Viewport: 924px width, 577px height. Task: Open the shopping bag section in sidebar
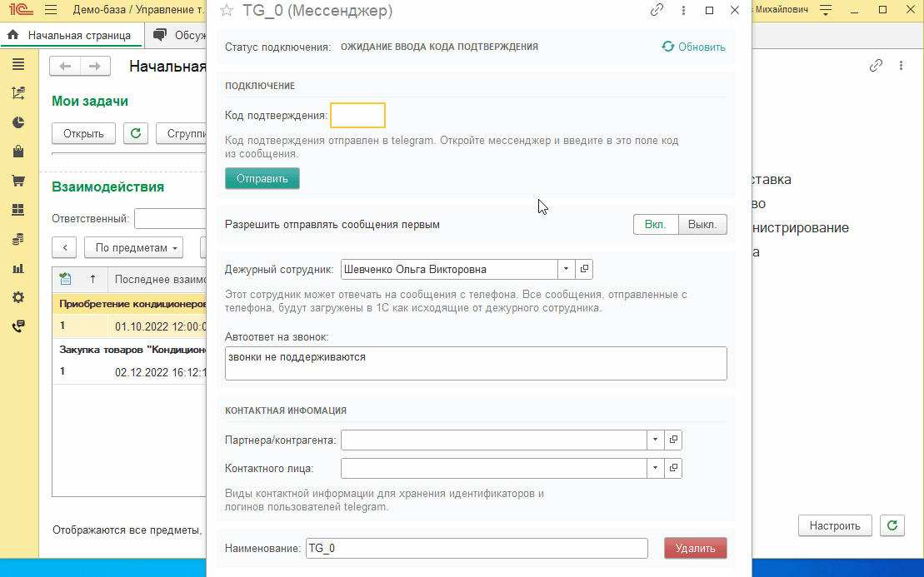(18, 152)
